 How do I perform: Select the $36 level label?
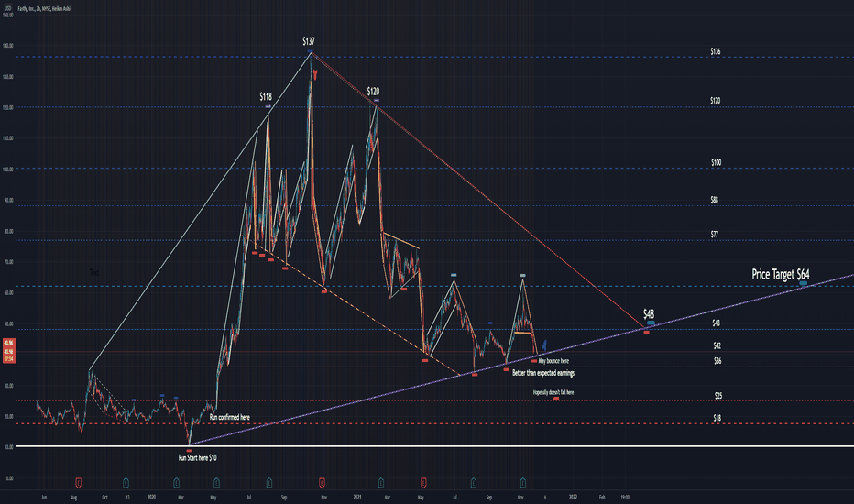717,361
